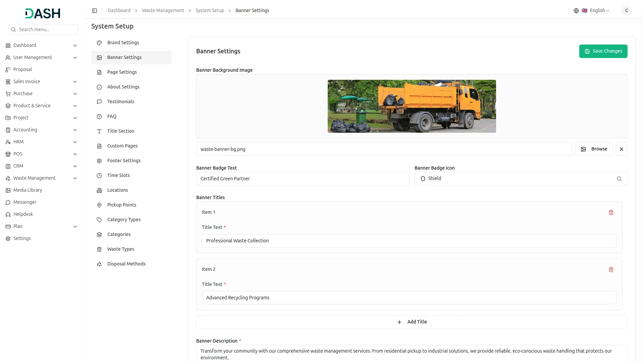Clear the banner image with the X button
This screenshot has height=362, width=644.
pos(622,149)
